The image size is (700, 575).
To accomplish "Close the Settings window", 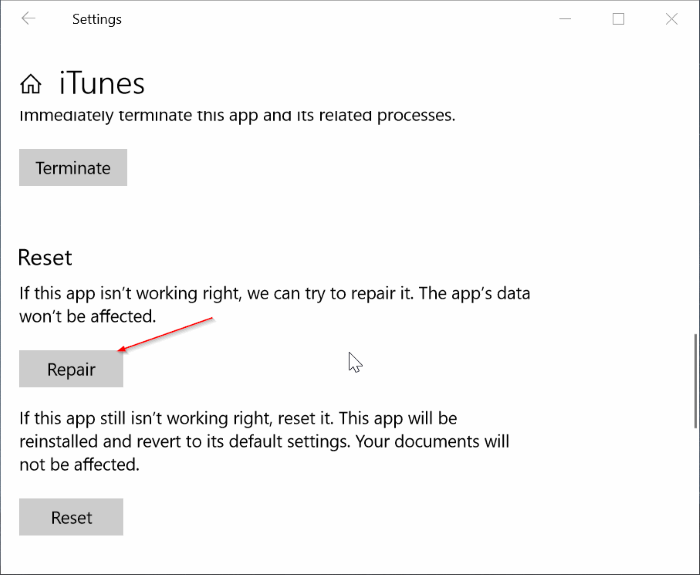I will (x=671, y=19).
